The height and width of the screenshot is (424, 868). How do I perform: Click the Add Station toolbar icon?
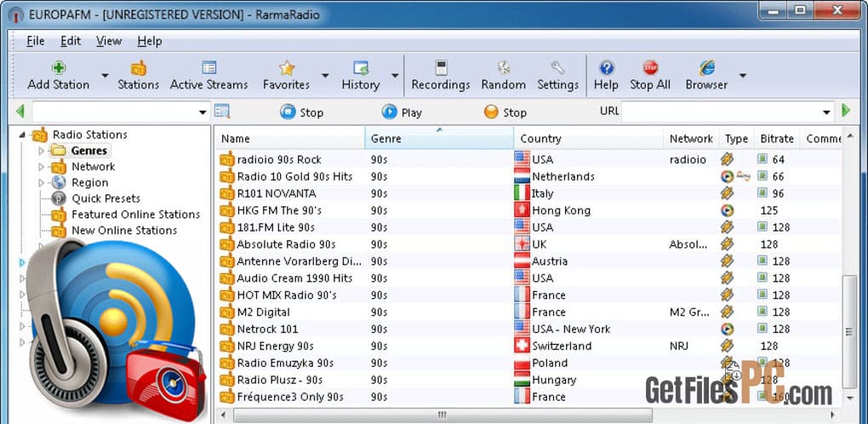[59, 68]
